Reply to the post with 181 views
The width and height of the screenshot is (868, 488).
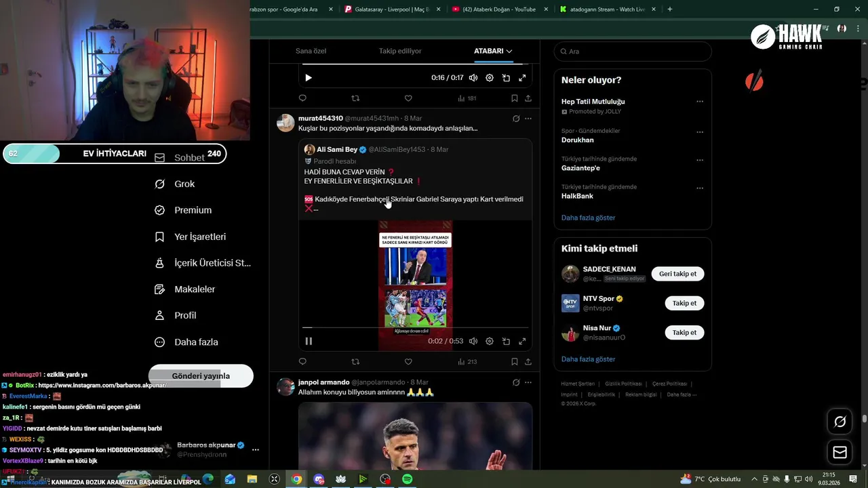(302, 98)
